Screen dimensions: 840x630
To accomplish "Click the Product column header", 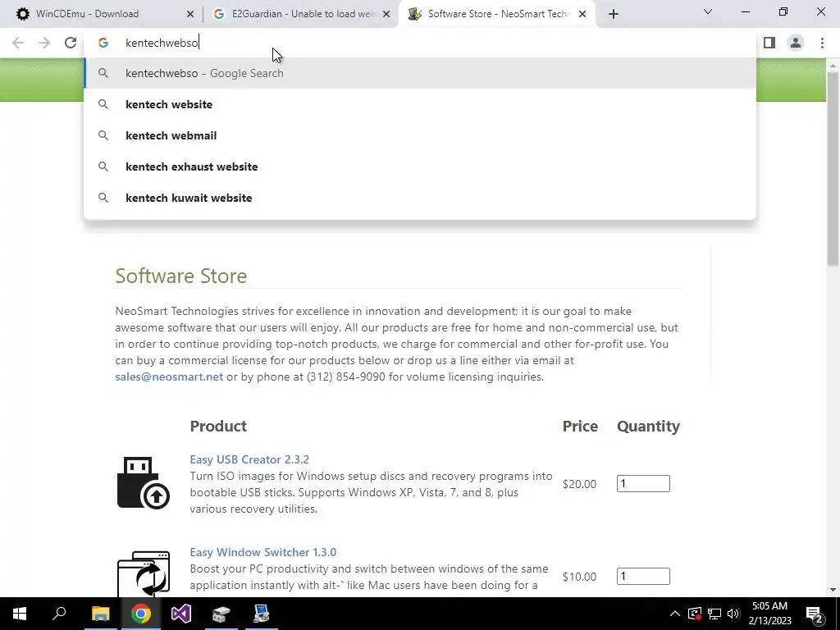I will 218,427.
